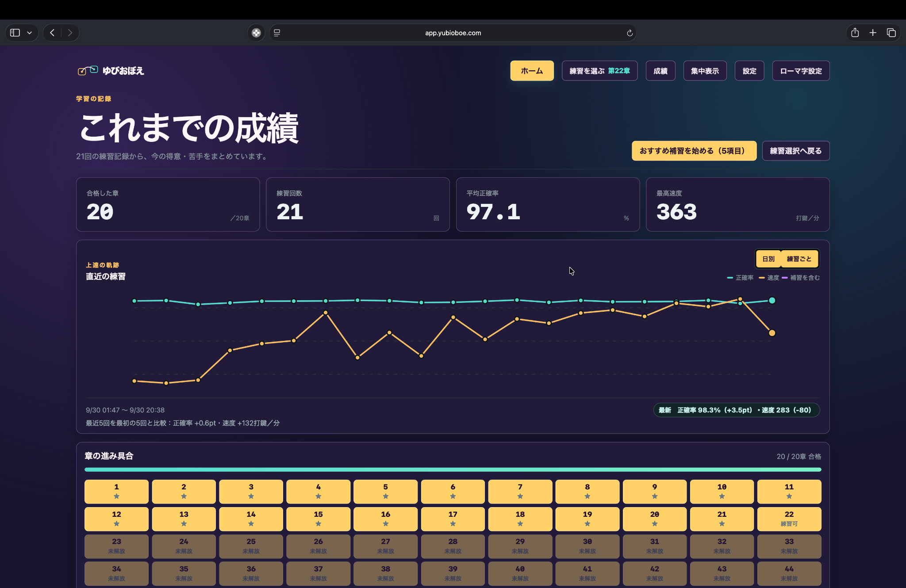Select chapter 5 tile

point(385,491)
